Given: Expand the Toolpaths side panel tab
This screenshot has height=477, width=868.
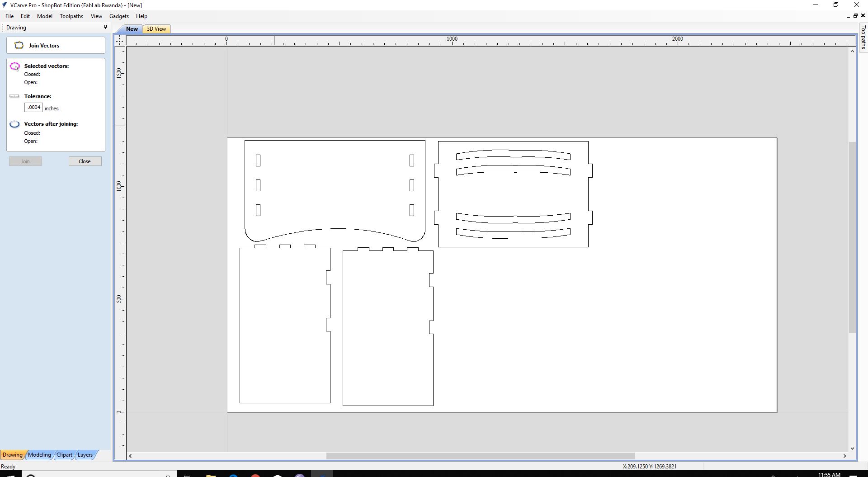Looking at the screenshot, I should coord(863,37).
